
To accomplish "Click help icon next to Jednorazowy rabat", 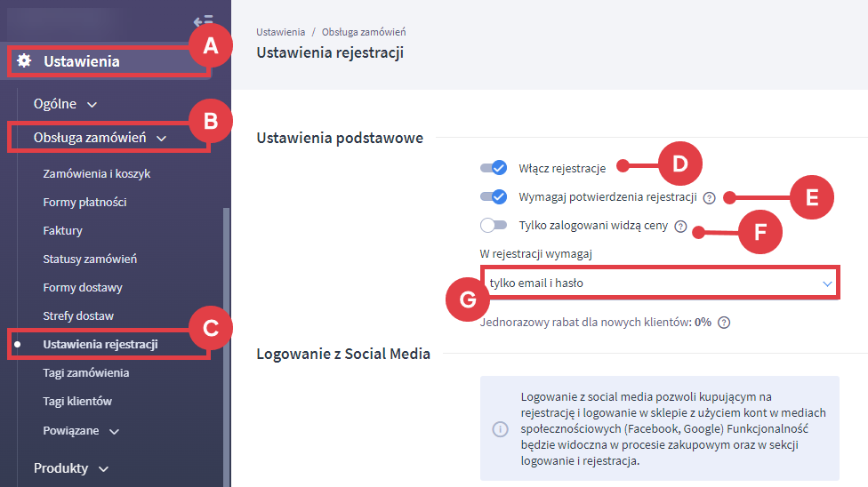I will [724, 323].
